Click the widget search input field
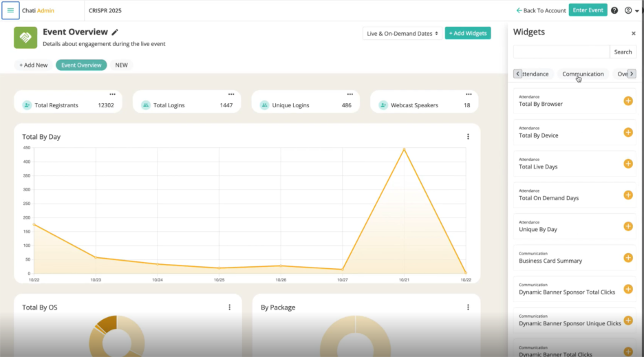644x357 pixels. coord(561,52)
